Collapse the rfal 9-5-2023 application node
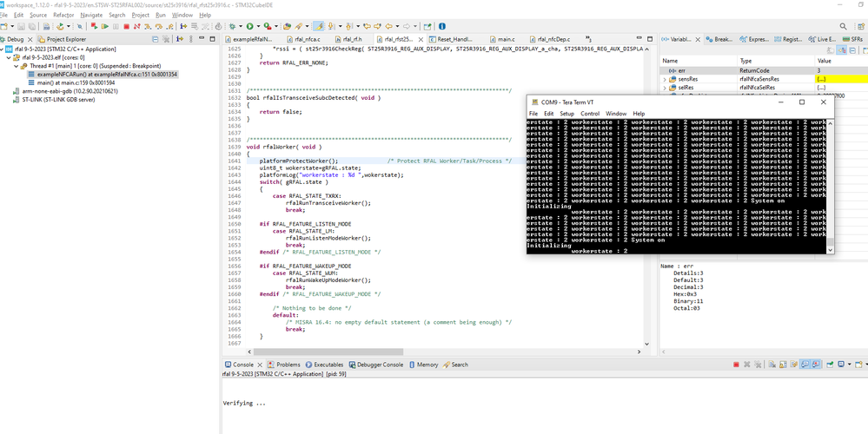Image resolution: width=868 pixels, height=434 pixels. 3,49
